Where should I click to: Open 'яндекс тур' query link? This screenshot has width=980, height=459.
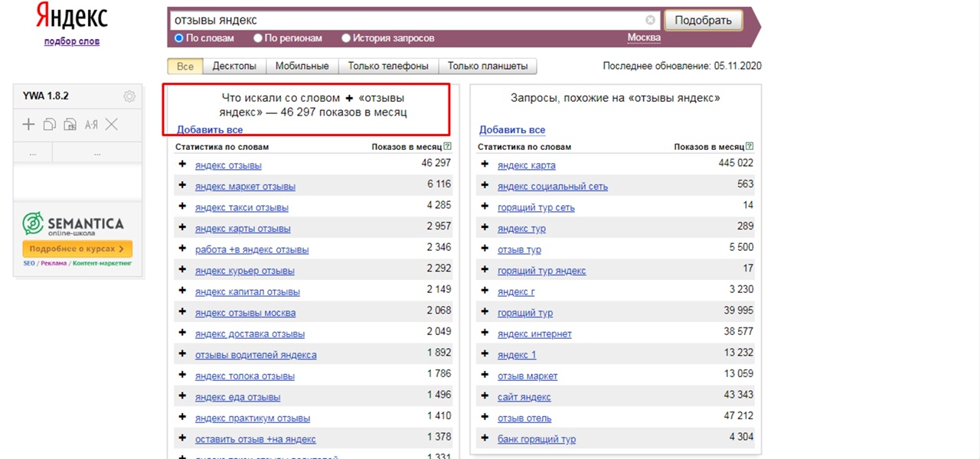(x=521, y=229)
